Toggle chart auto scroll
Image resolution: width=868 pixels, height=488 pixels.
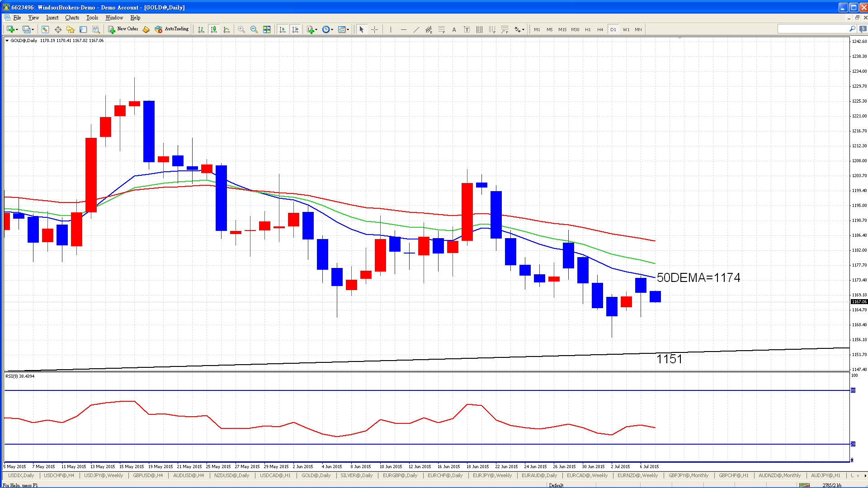[x=283, y=29]
